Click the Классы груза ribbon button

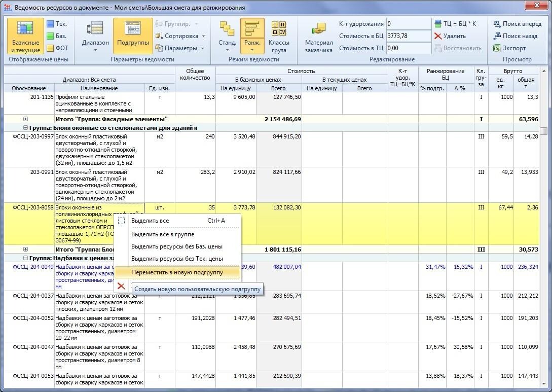click(279, 37)
